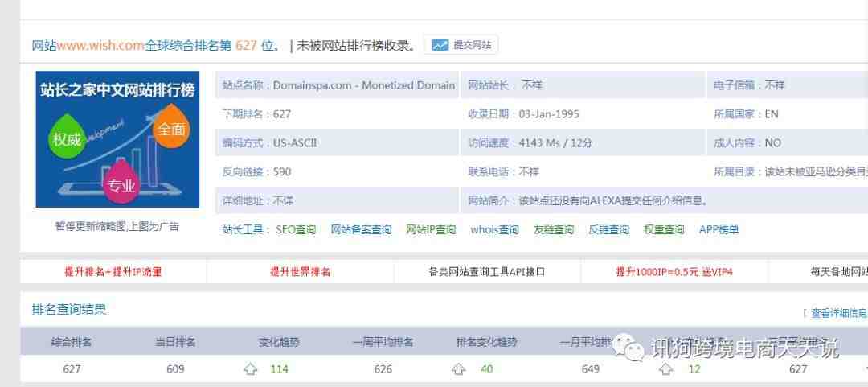Viewport: 868px width, 387px height.
Task: Open the www.wish.com site link
Action: (x=100, y=46)
